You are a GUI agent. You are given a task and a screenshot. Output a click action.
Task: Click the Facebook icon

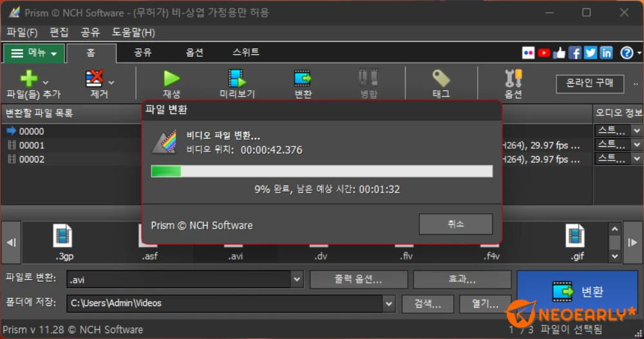[x=574, y=53]
